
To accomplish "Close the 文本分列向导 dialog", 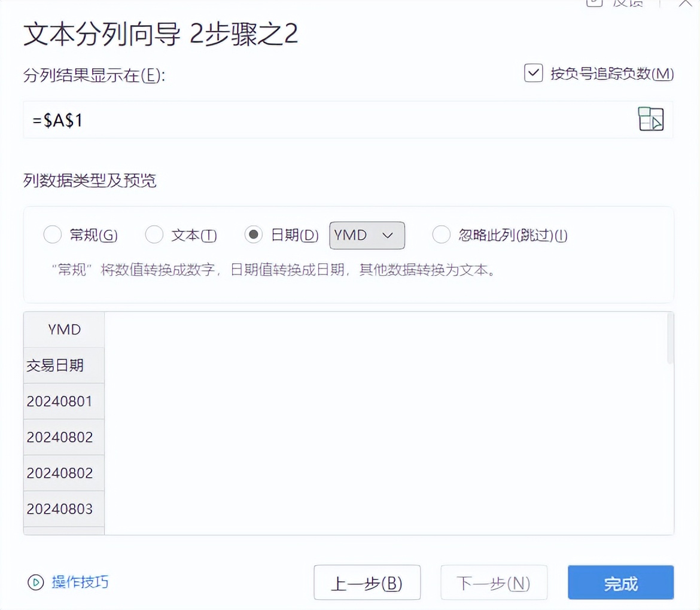I will tap(686, 4).
